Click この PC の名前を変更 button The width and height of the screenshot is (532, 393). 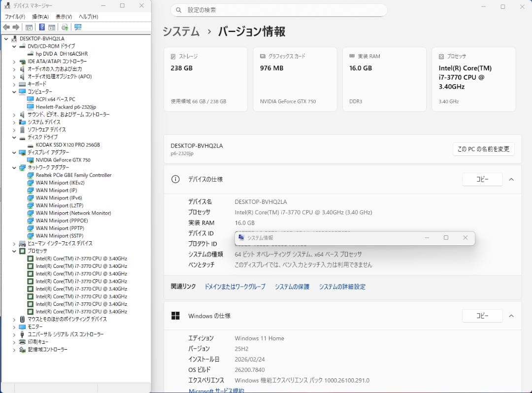pyautogui.click(x=484, y=149)
